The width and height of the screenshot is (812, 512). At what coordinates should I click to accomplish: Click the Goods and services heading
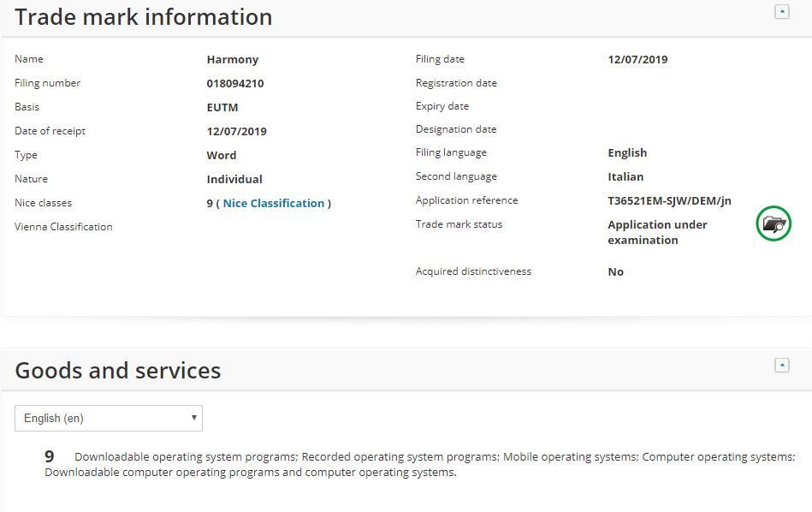pyautogui.click(x=118, y=371)
